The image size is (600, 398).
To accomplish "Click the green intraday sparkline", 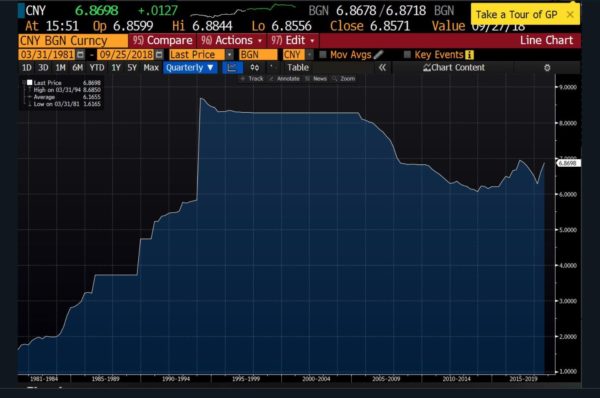I will coord(243,10).
